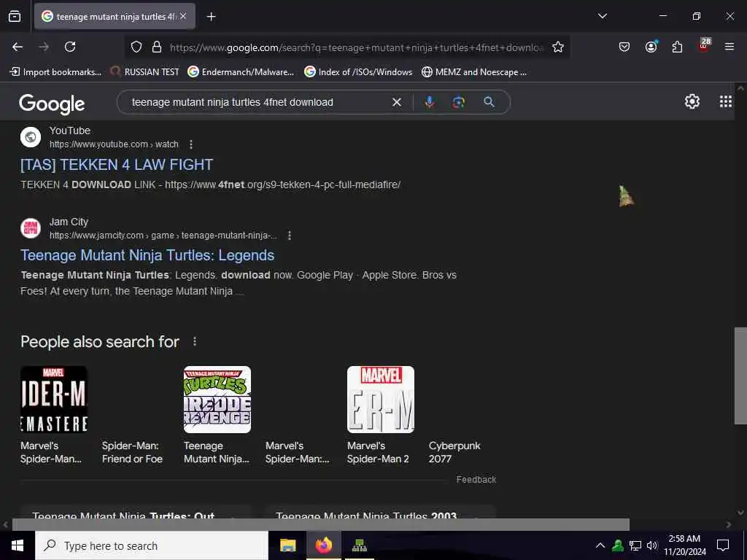Select TMNT Shredder's Revenge thumbnail

pyautogui.click(x=217, y=400)
